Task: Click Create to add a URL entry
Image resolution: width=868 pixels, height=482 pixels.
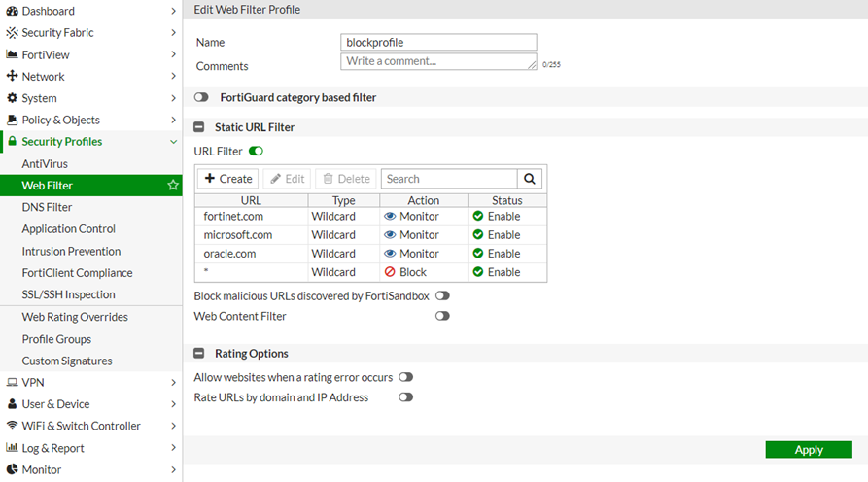Action: 228,179
